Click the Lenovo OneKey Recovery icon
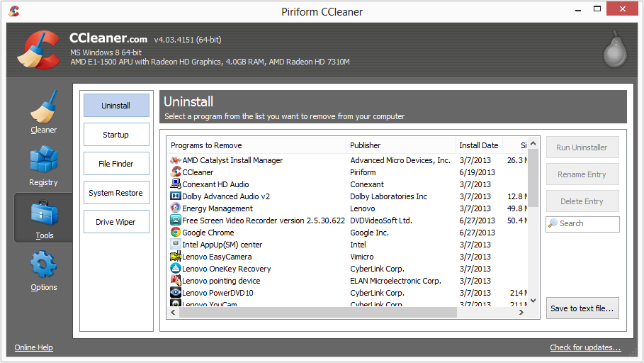 pyautogui.click(x=176, y=269)
